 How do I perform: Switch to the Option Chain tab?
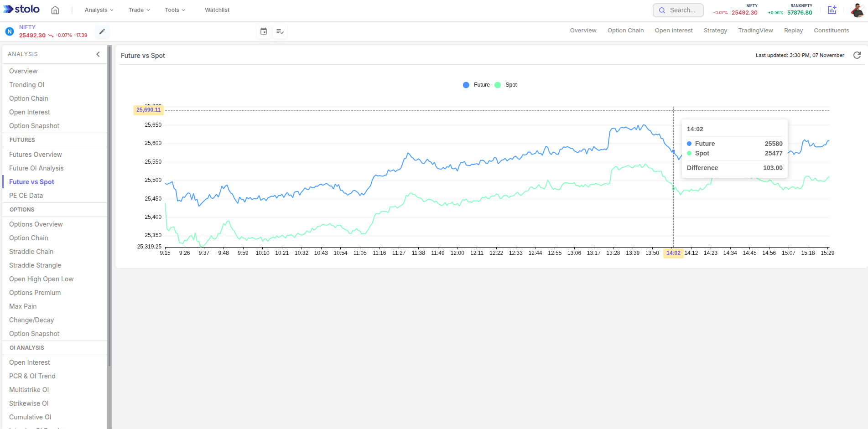pos(625,31)
